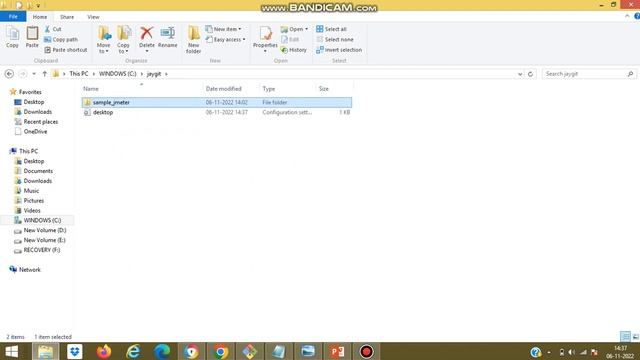The height and width of the screenshot is (360, 640).
Task: Launch Firefox from the taskbar
Action: (x=104, y=351)
